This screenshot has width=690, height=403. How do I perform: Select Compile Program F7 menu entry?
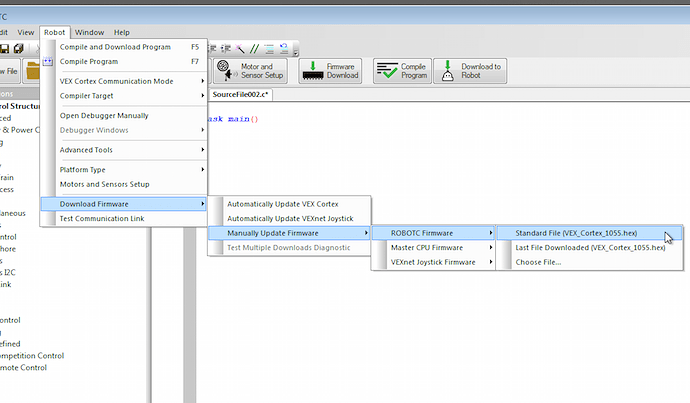(x=124, y=61)
